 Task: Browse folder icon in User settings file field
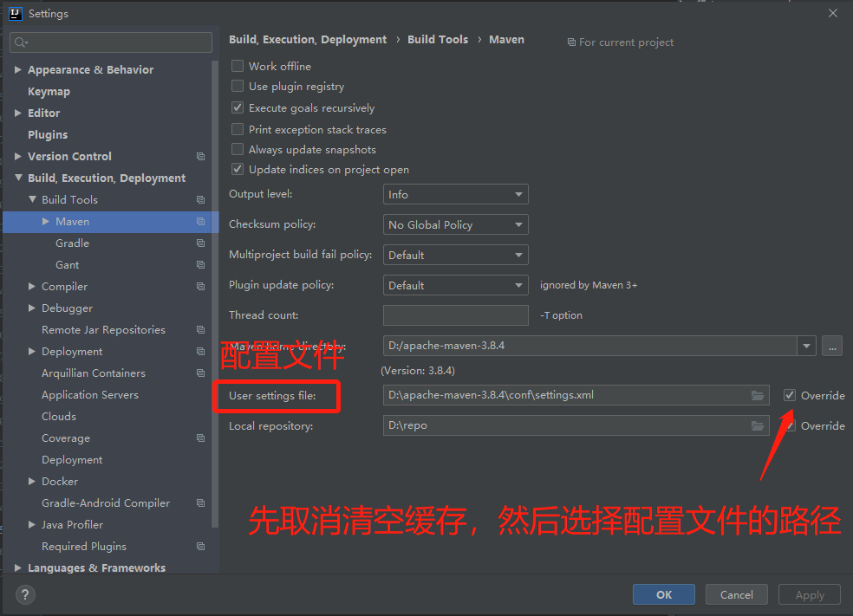tap(758, 395)
